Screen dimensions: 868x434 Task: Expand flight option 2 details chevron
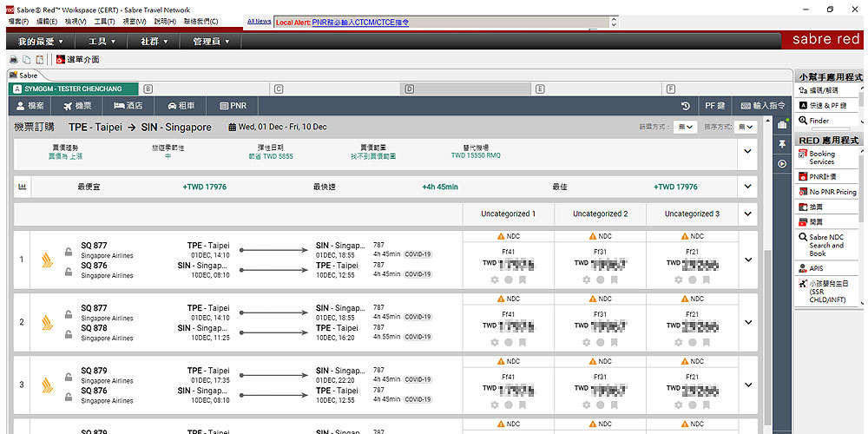point(748,322)
